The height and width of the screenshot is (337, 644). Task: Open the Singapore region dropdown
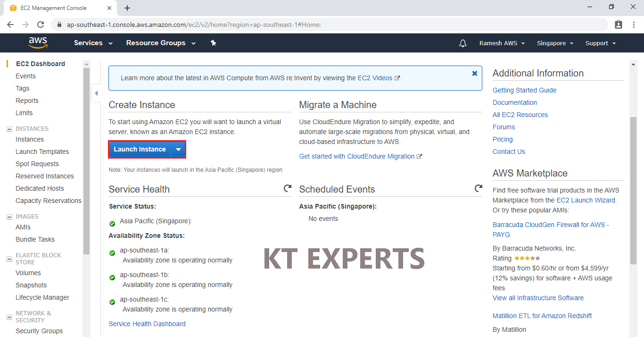point(555,43)
